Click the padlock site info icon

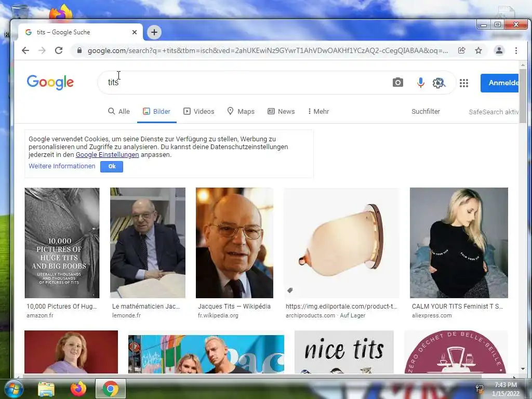coord(79,50)
